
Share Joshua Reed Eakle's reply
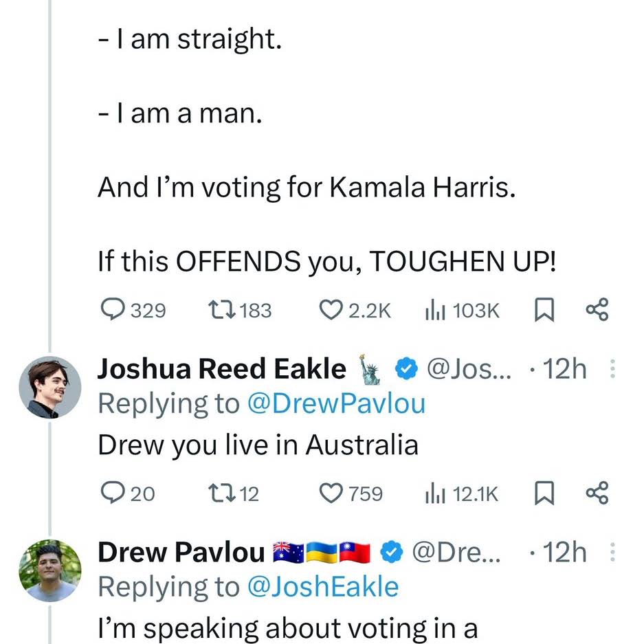(x=597, y=493)
